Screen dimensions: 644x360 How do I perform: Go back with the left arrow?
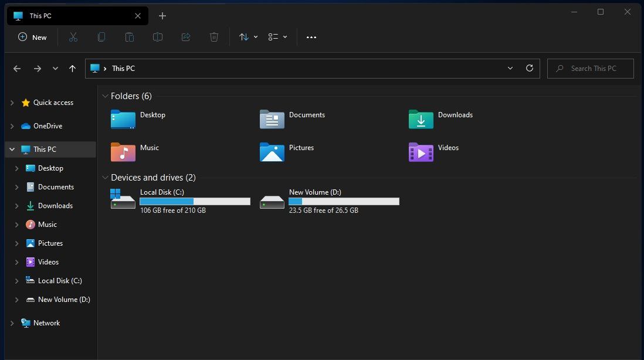pyautogui.click(x=17, y=69)
